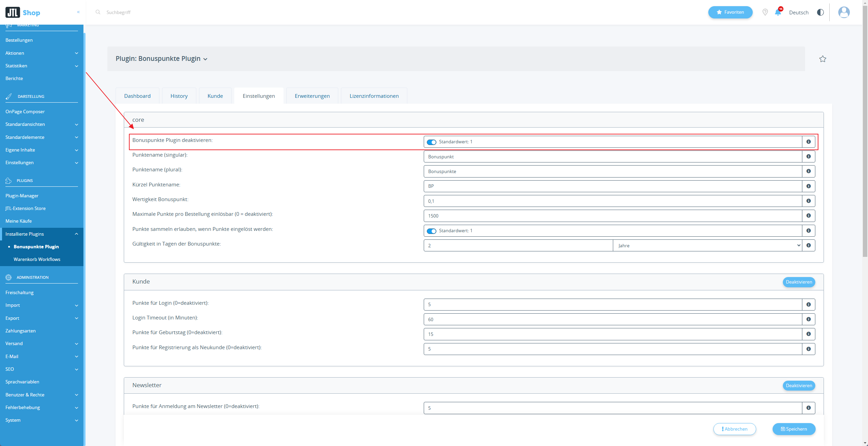Expand Standardelemente sidebar menu
This screenshot has height=446, width=868.
pyautogui.click(x=42, y=137)
